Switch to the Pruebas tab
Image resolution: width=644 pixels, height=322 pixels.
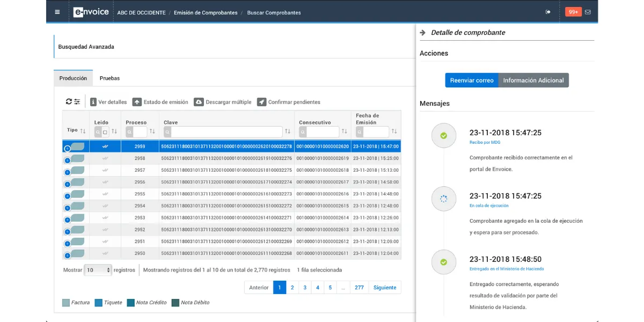(x=109, y=78)
